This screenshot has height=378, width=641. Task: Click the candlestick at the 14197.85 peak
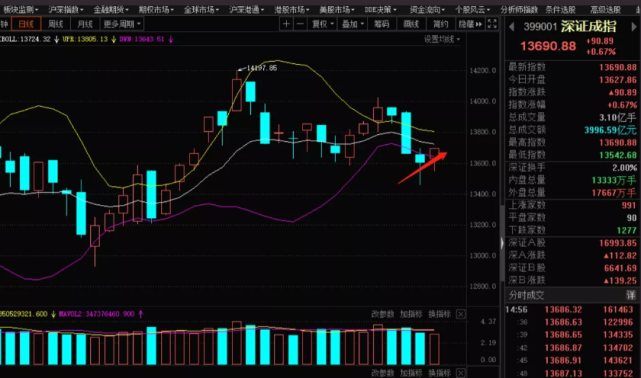pos(237,95)
